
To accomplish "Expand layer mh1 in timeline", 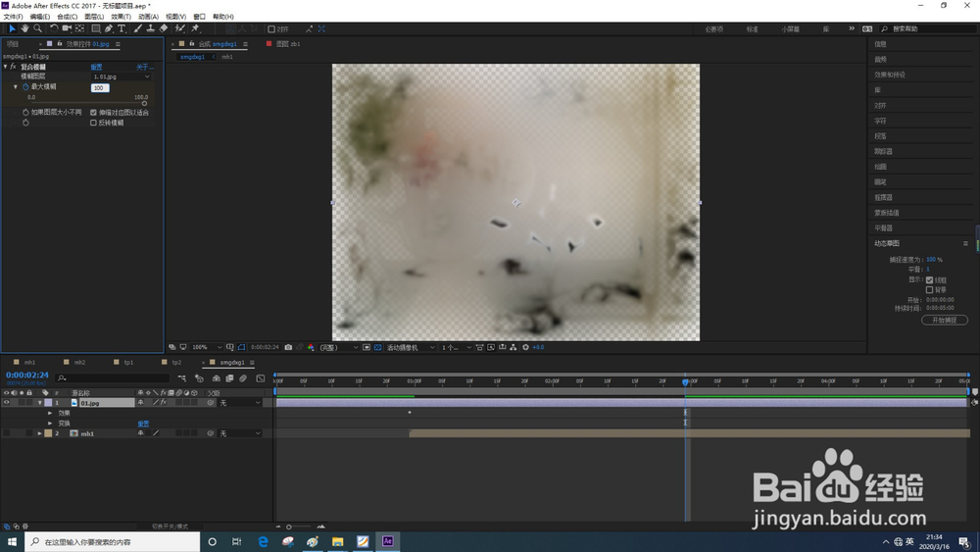I will point(40,433).
